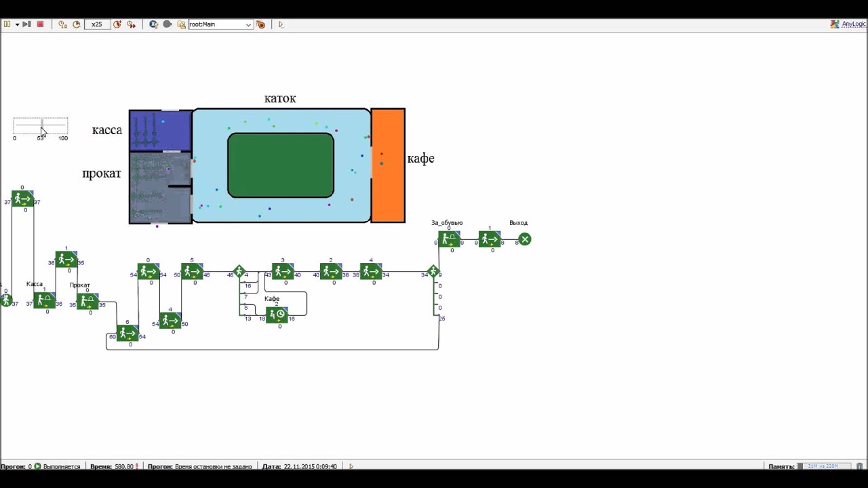Open the toolbar icon left of root:Main
Image resolution: width=868 pixels, height=488 pixels.
point(181,24)
